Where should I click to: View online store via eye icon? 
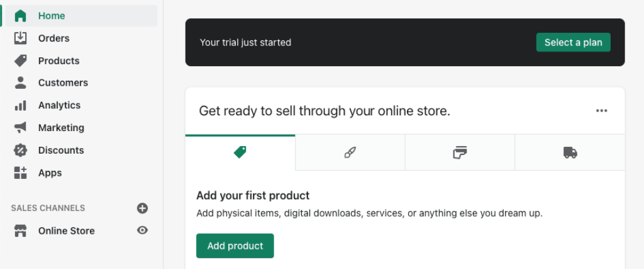[142, 231]
